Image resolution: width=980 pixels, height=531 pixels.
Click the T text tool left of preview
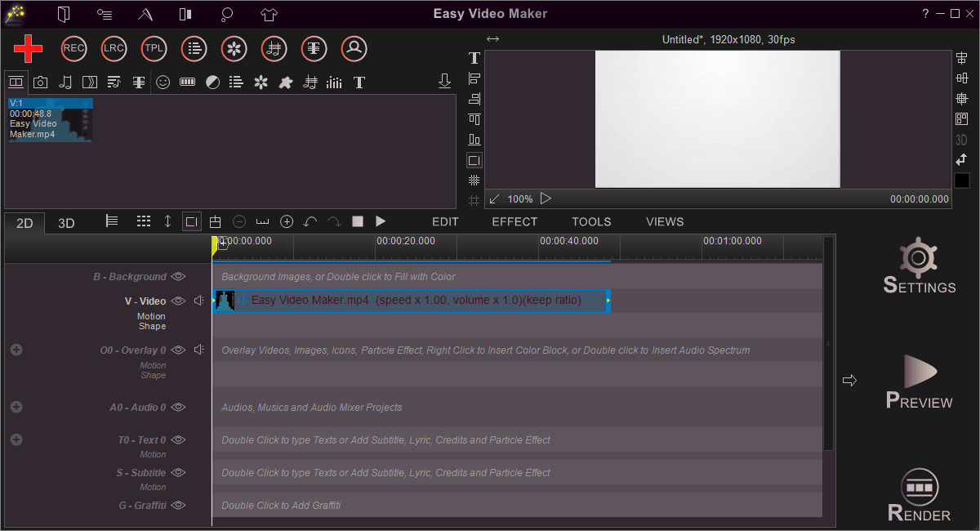click(x=474, y=58)
